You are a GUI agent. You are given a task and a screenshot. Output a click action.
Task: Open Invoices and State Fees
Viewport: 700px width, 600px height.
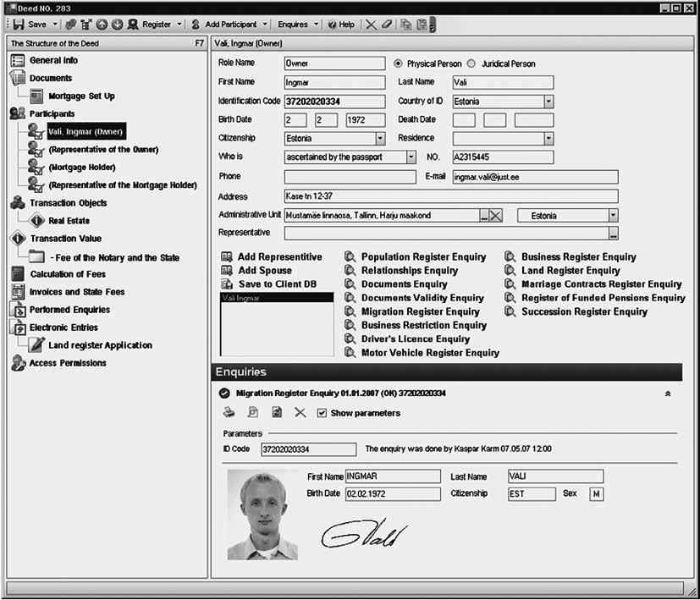point(77,292)
